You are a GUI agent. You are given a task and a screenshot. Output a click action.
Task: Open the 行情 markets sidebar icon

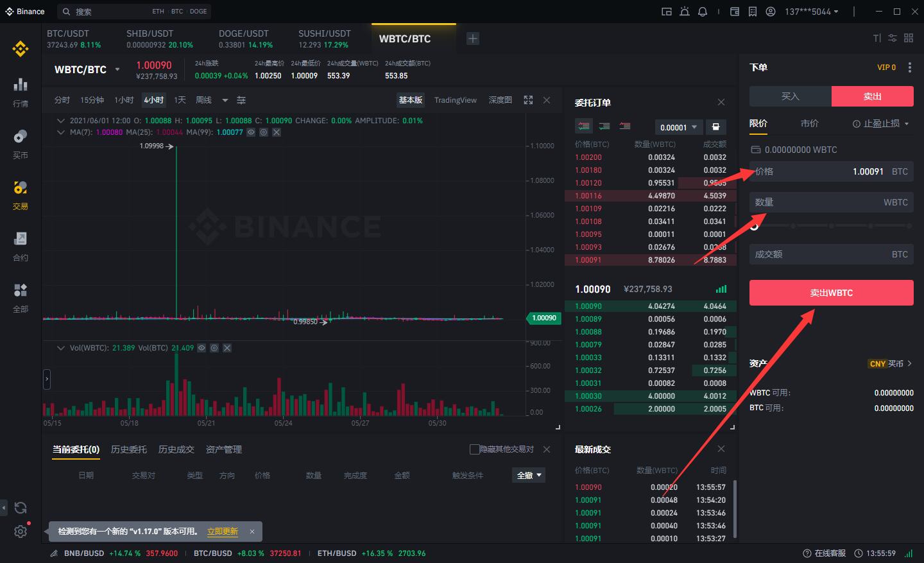point(21,91)
